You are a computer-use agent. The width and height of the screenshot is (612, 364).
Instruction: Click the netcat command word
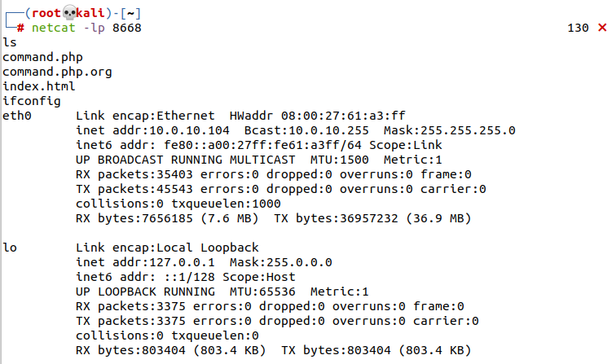(54, 29)
